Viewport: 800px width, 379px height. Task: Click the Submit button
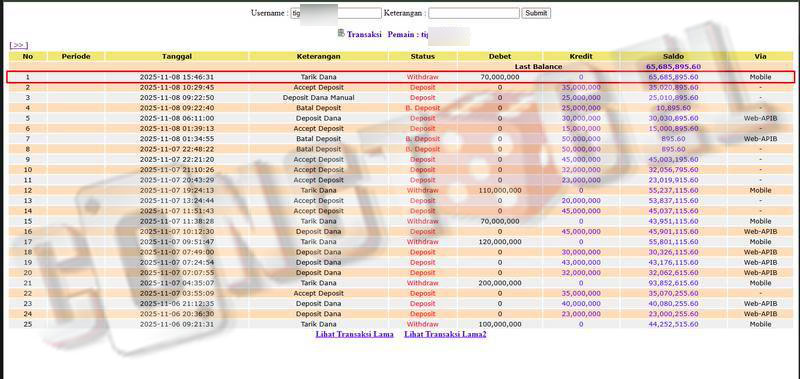point(536,13)
